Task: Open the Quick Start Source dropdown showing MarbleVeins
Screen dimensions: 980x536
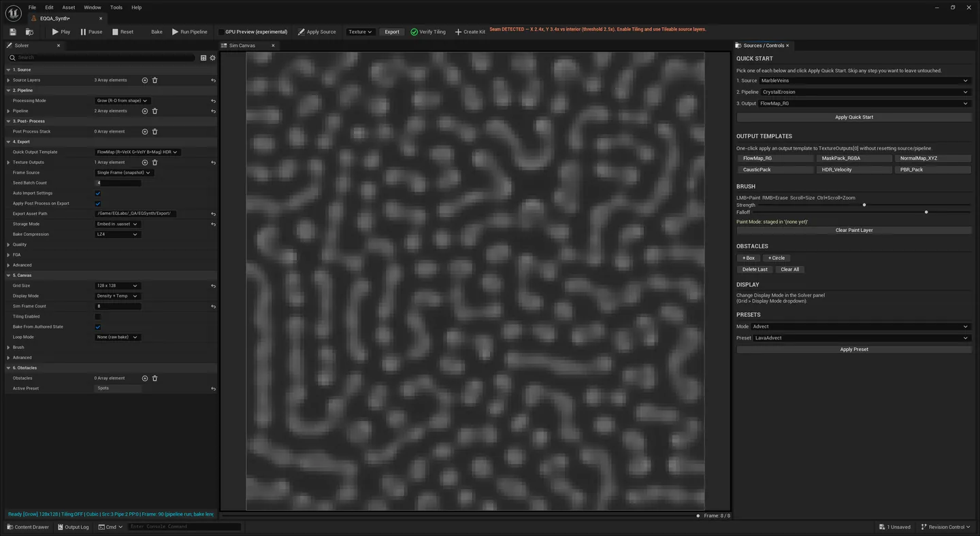Action: coord(864,80)
